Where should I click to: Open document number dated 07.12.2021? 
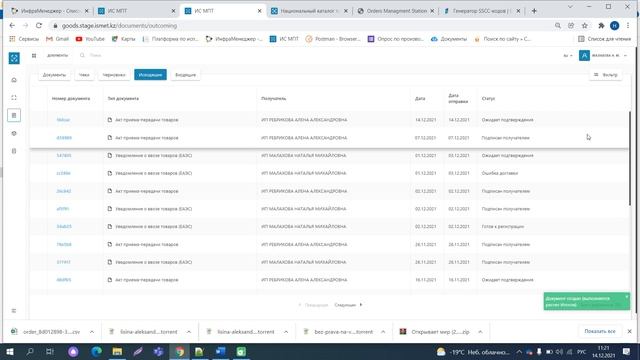pos(64,138)
